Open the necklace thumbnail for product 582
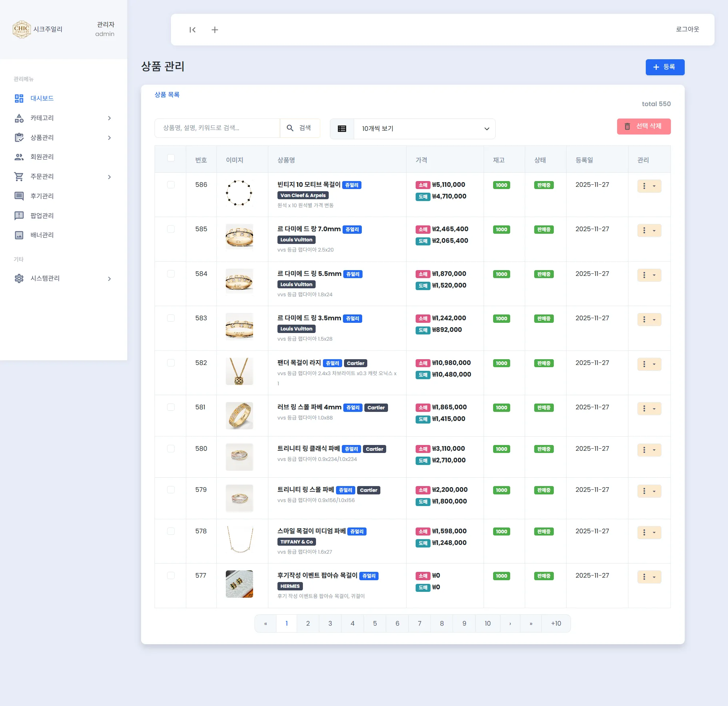Screen dimensions: 728x706 (x=239, y=372)
